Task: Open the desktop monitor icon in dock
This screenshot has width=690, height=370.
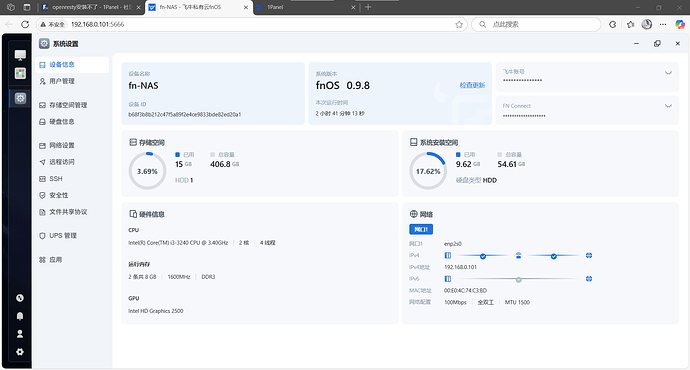Action: click(x=20, y=55)
